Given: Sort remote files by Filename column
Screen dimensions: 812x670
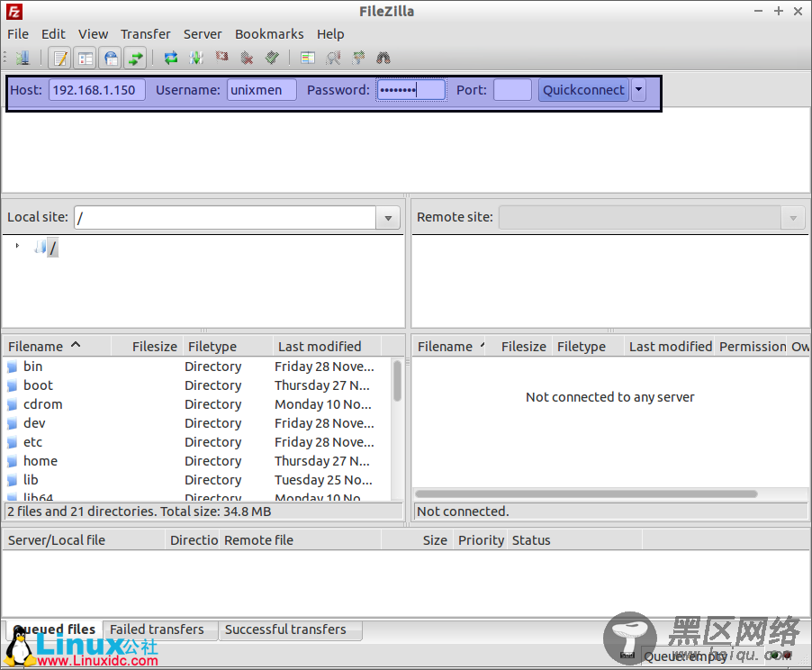Looking at the screenshot, I should (x=450, y=346).
